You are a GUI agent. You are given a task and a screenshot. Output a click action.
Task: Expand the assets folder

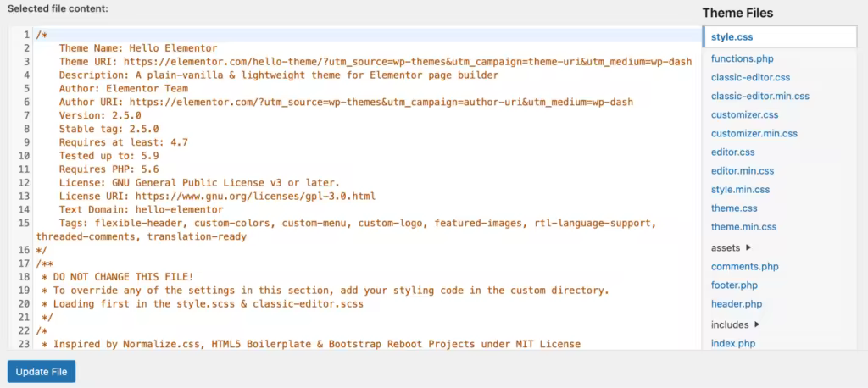point(731,248)
